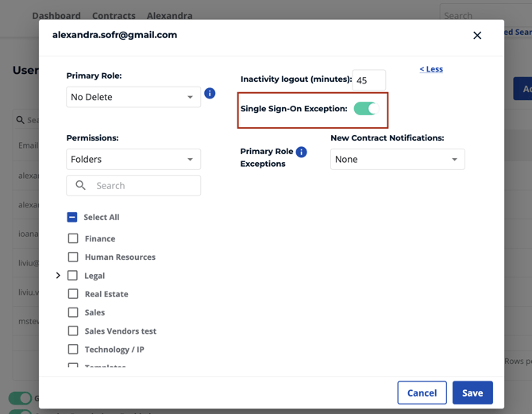Click the search magnifier icon in permissions
The image size is (532, 414).
tap(81, 185)
